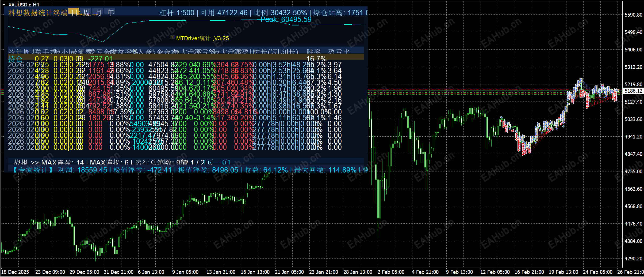Click the 4290.20 price axis label

(x=633, y=259)
